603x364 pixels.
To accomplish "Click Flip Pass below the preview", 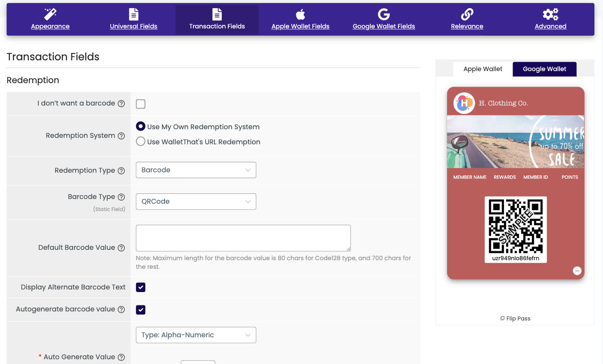I will pos(515,319).
